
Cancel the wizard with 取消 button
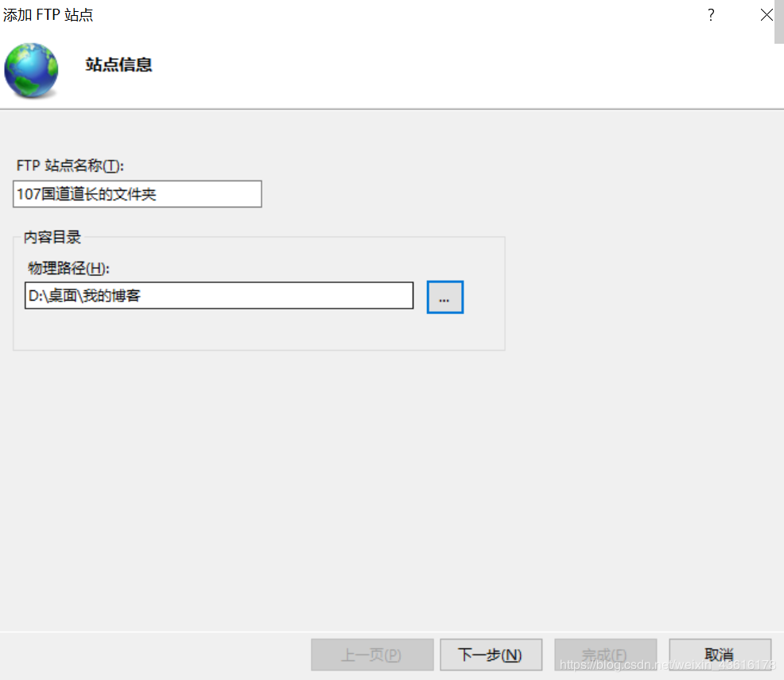(720, 655)
